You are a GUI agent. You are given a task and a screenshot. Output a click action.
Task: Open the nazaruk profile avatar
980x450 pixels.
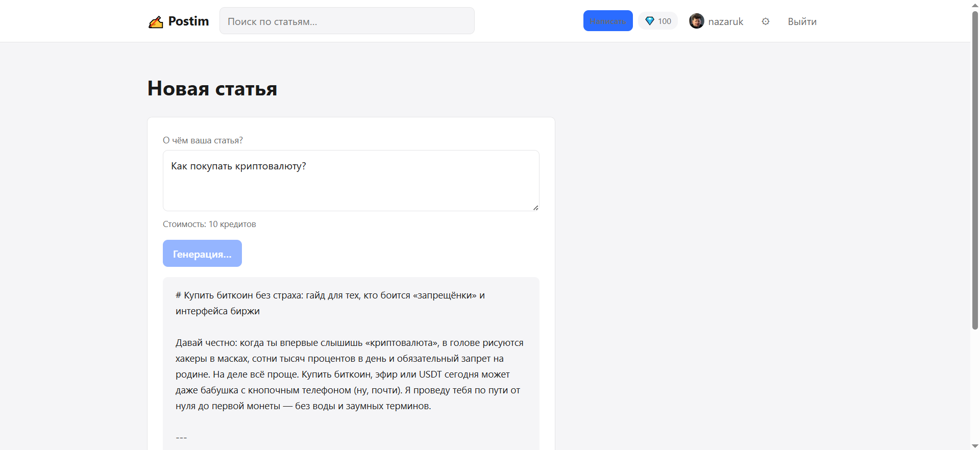[697, 21]
